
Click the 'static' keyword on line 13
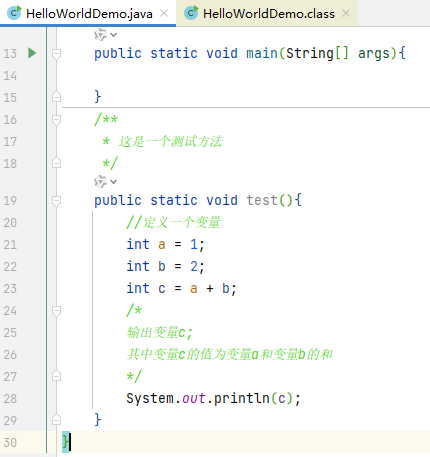point(174,53)
